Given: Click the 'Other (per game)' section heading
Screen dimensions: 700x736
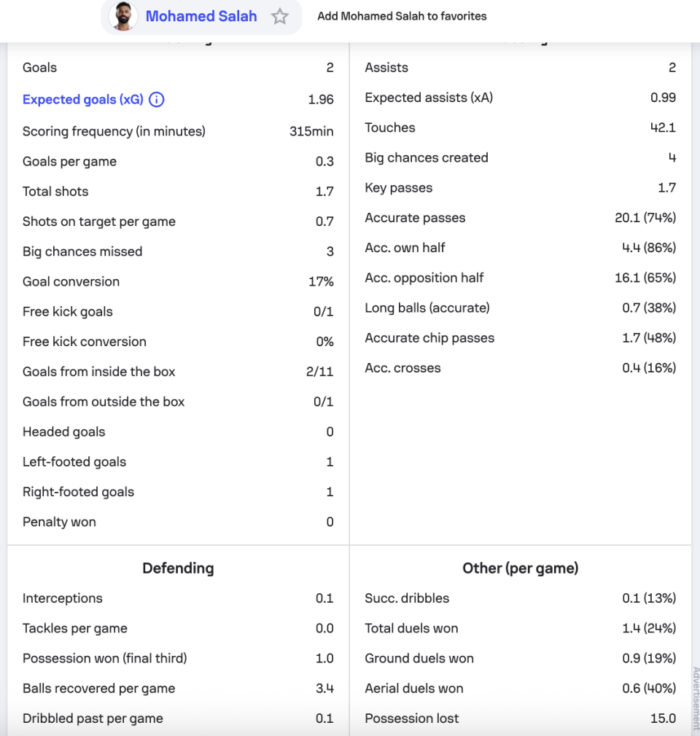Looking at the screenshot, I should point(520,568).
